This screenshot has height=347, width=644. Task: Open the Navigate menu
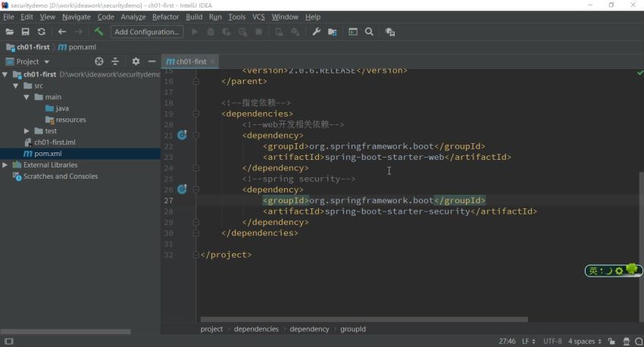(77, 17)
